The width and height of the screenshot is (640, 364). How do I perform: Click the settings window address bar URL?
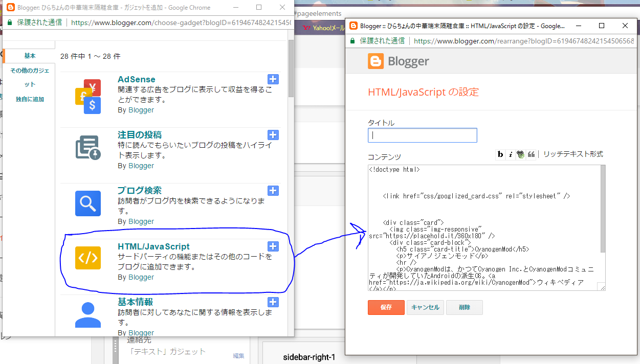coord(524,41)
